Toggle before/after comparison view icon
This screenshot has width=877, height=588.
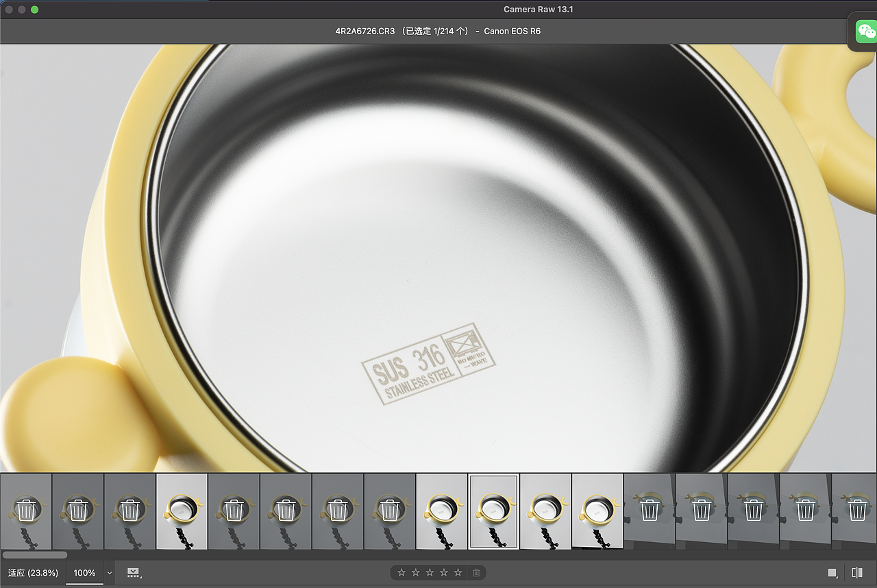[x=857, y=573]
